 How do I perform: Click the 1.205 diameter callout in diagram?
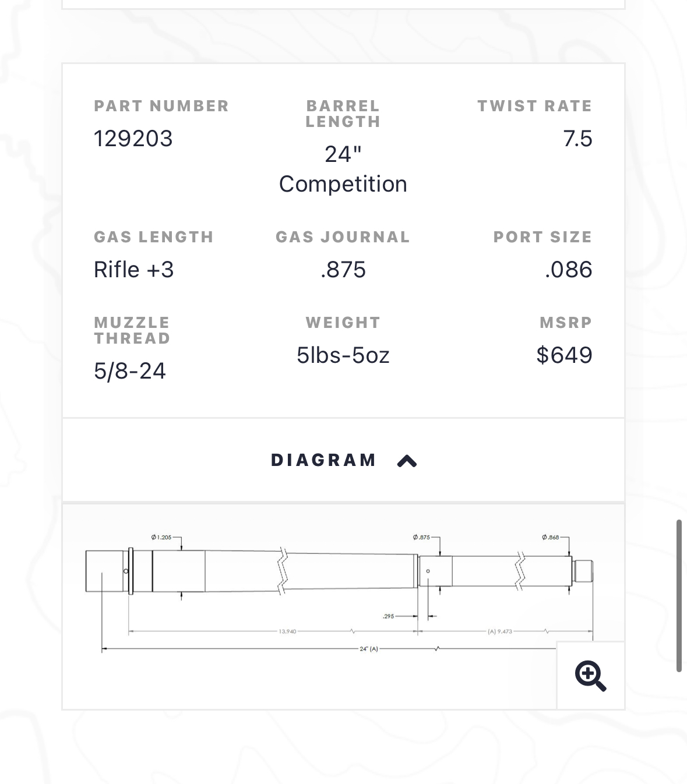(161, 537)
